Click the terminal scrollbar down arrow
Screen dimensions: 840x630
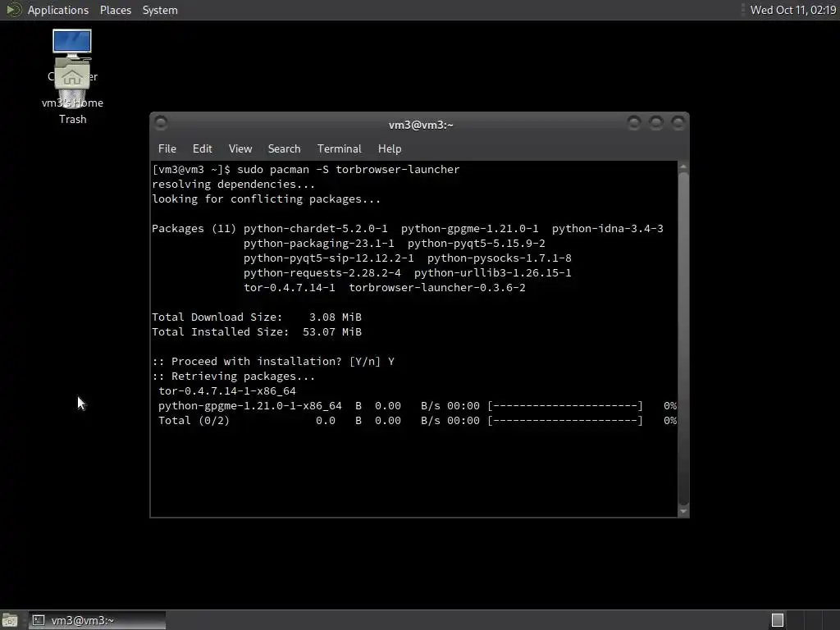[683, 511]
